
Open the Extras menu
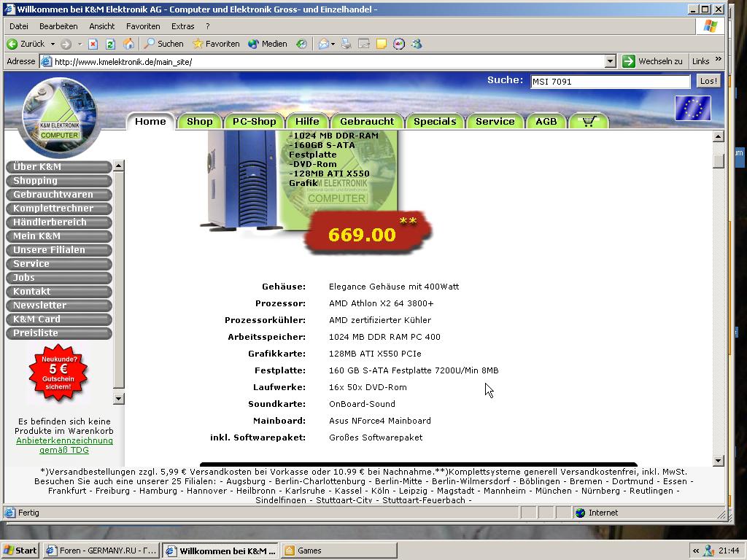click(182, 26)
